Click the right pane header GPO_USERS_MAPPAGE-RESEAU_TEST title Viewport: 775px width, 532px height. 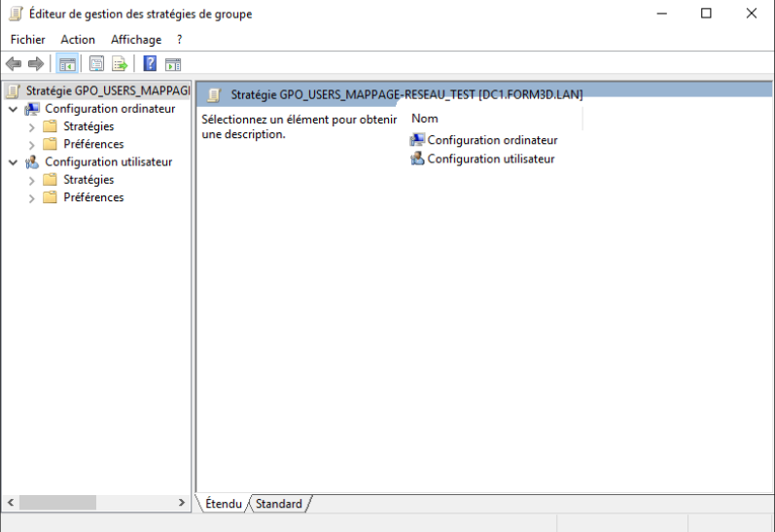[406, 94]
